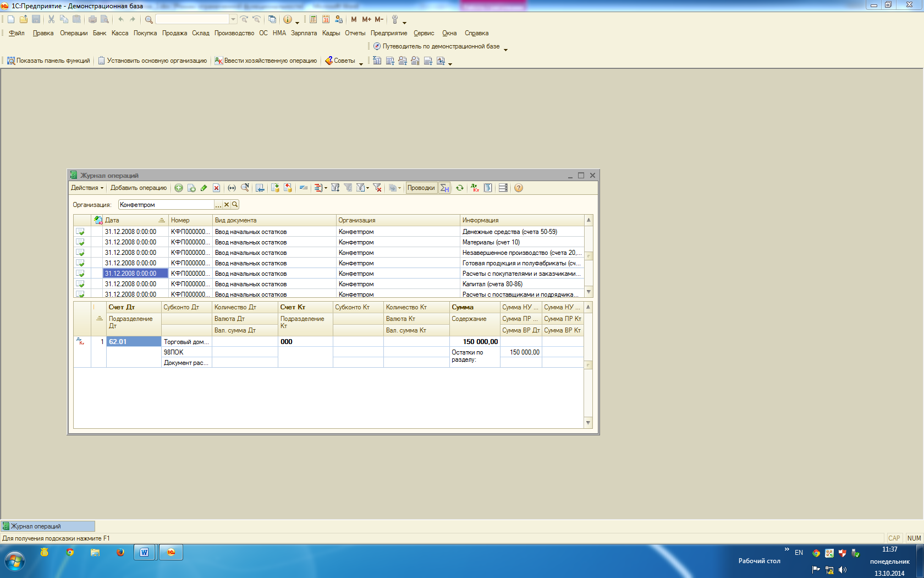Screen dimensions: 924x578
Task: Open the Отчеты menu
Action: click(x=355, y=33)
